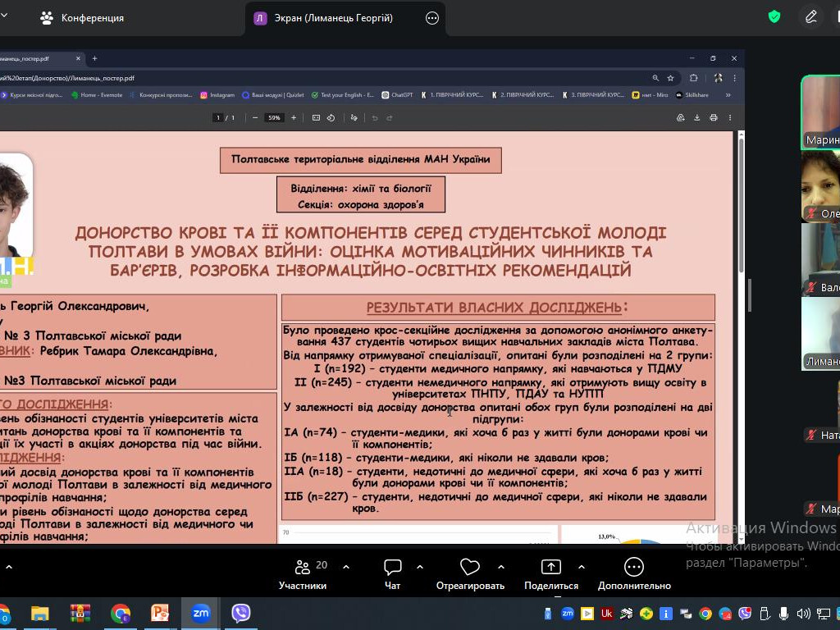
Task: Open Viber from the taskbar
Action: point(240,613)
